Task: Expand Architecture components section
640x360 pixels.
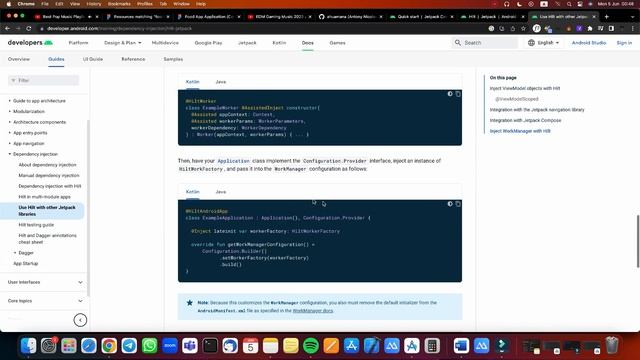Action: tap(10, 122)
